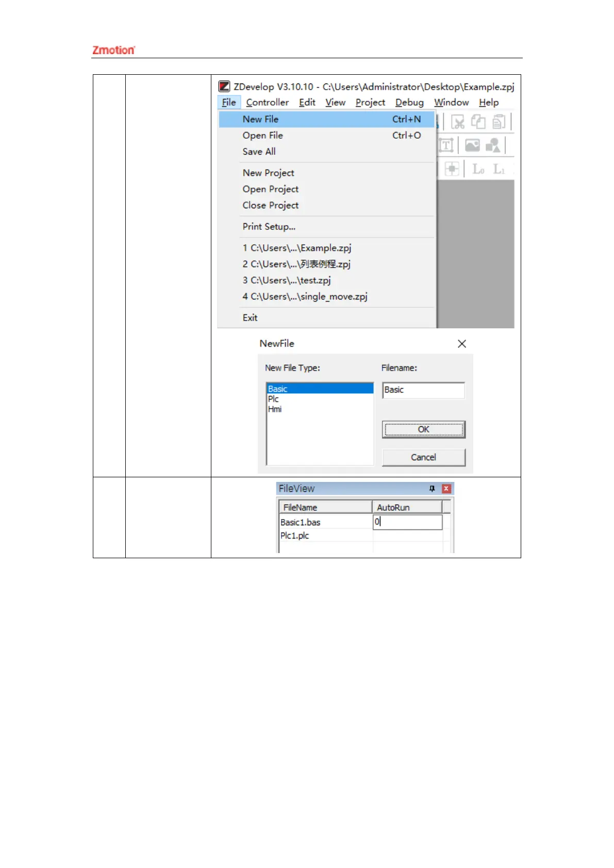Image resolution: width=614 pixels, height=868 pixels.
Task: Select the shapes tool icon
Action: [x=493, y=145]
